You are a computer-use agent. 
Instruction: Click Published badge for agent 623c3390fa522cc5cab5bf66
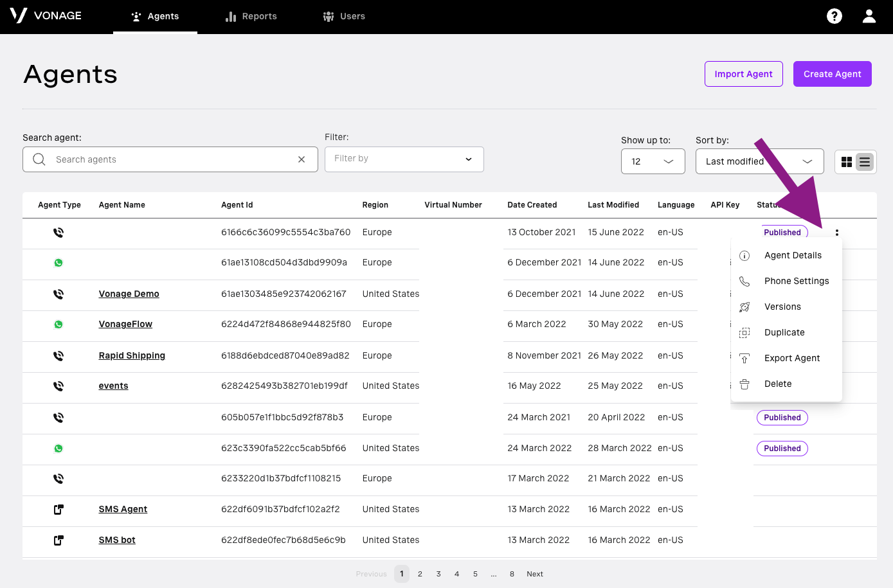(782, 449)
